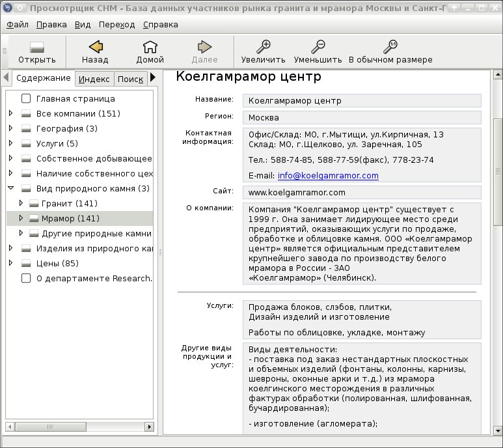Click the page icon beside Главная страница
503x448 pixels.
click(26, 98)
